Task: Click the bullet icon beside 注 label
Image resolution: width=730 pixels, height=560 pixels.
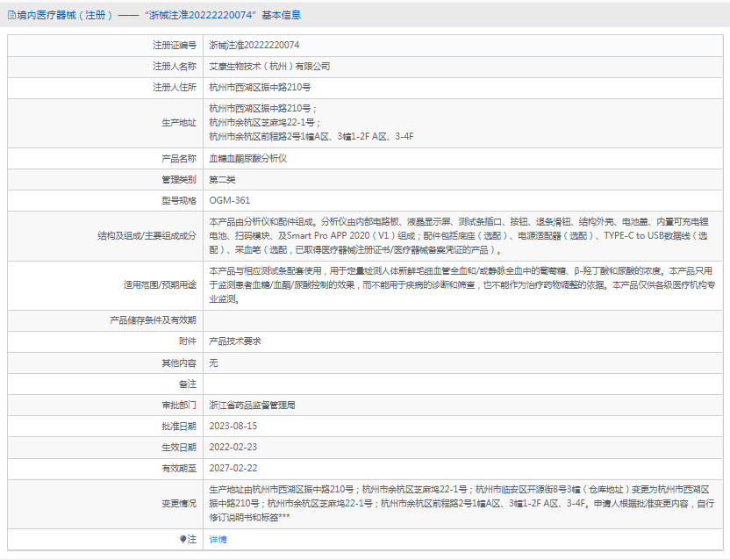Action: pos(183,539)
